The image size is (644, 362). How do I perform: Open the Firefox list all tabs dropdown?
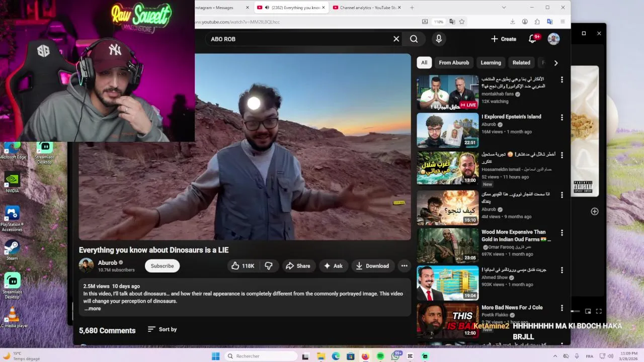pos(504,8)
